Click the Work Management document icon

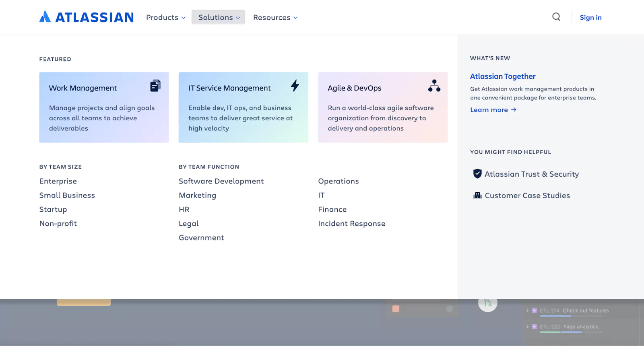point(155,86)
